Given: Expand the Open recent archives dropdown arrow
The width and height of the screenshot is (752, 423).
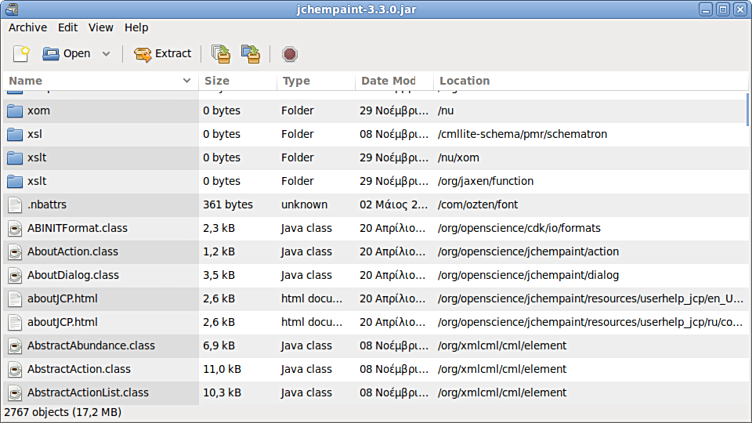Looking at the screenshot, I should (106, 54).
